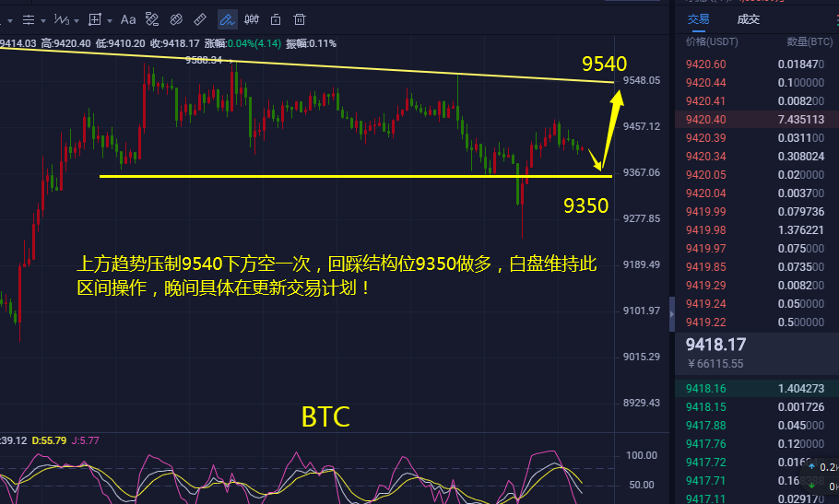The height and width of the screenshot is (504, 839).
Task: Click the 振幅:0.11% amplitude value
Action: [311, 44]
